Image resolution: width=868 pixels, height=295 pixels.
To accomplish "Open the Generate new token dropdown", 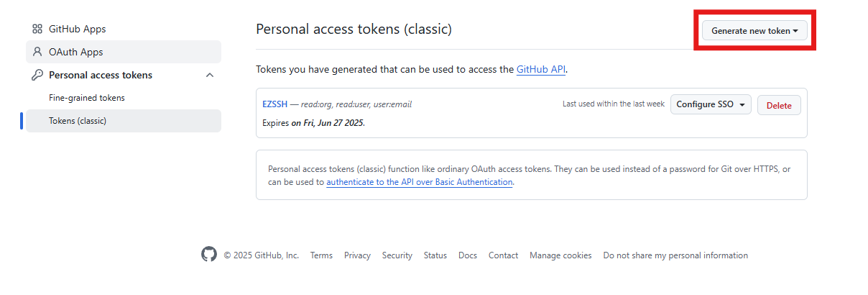I will [x=754, y=31].
